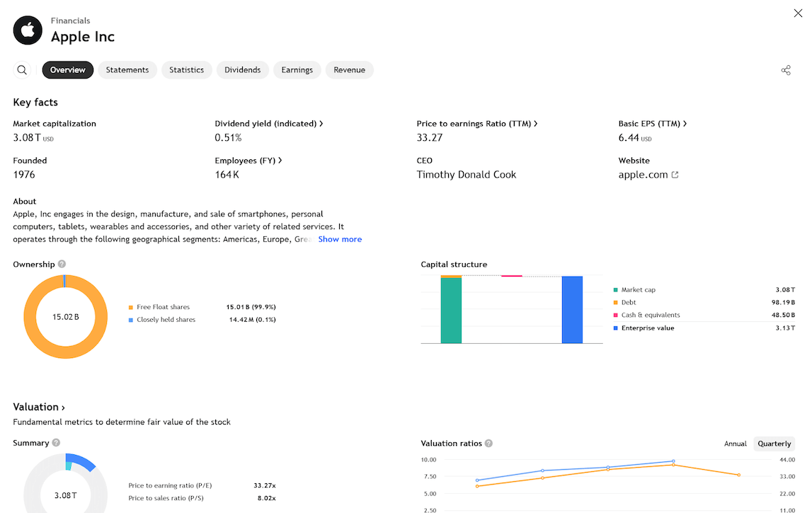
Task: Expand Employees (FY) details
Action: click(x=248, y=161)
